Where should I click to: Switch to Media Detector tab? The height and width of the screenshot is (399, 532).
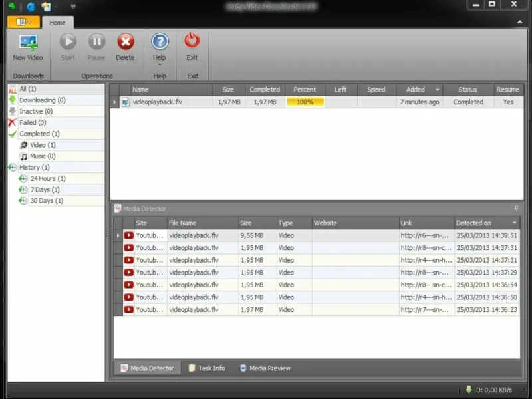pos(147,368)
